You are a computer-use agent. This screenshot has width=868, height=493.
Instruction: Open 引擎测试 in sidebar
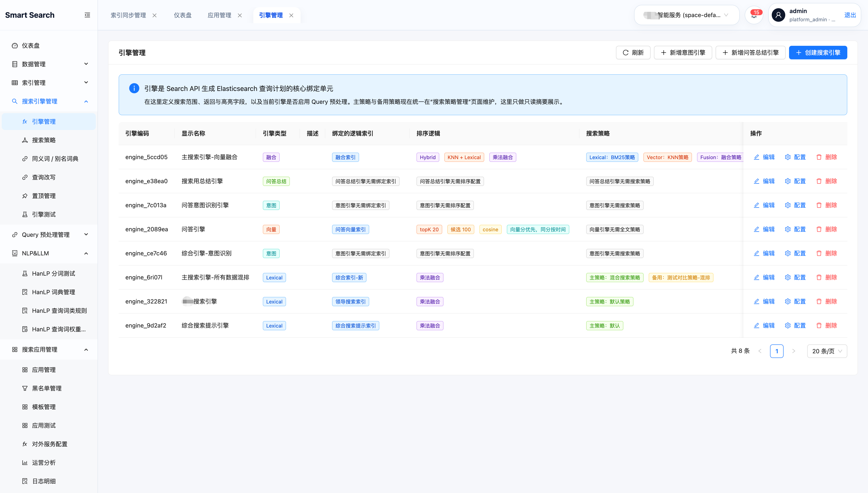[49, 214]
